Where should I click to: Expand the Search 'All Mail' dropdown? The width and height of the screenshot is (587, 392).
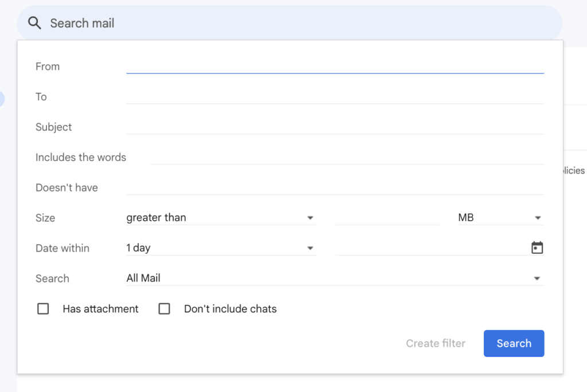(334, 279)
